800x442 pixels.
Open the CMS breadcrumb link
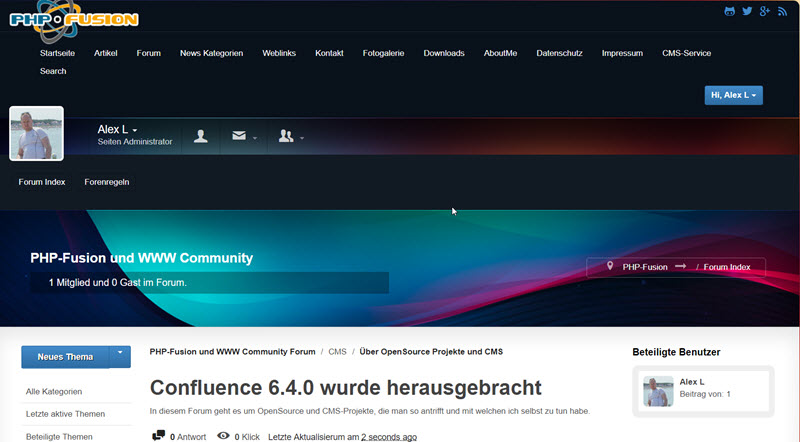337,352
